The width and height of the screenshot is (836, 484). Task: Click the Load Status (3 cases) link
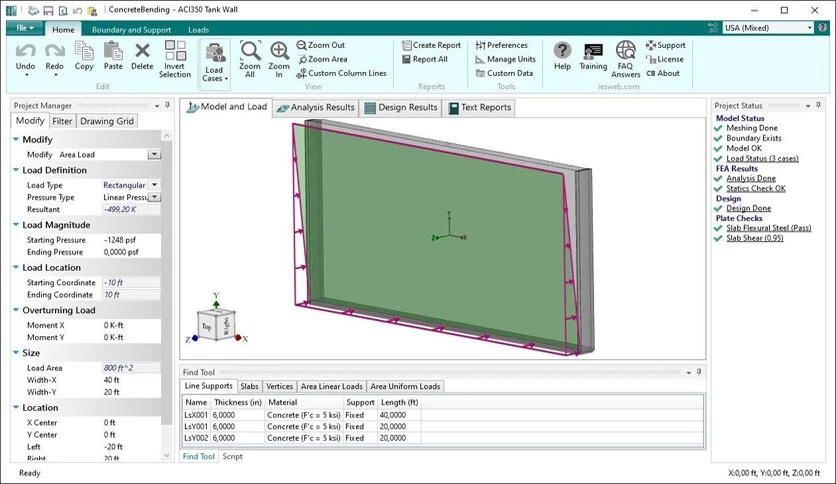pos(762,158)
